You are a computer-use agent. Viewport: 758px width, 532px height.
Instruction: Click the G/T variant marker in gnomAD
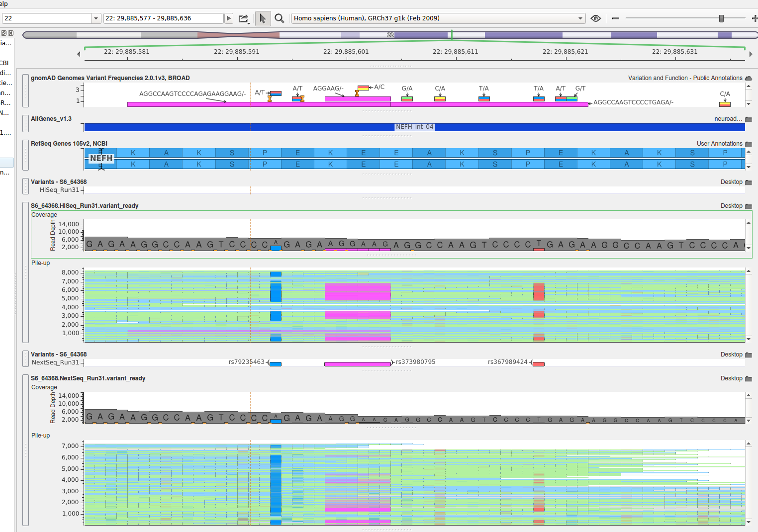[x=571, y=99]
